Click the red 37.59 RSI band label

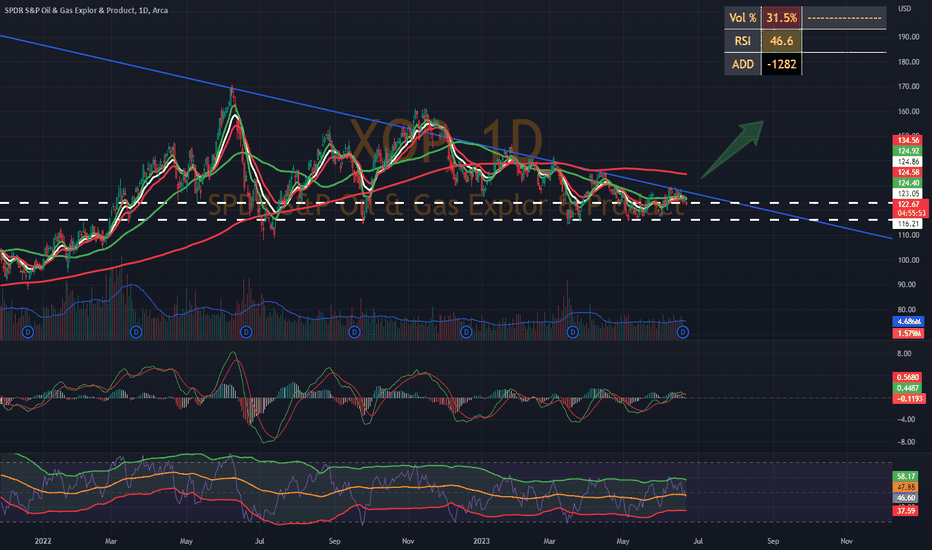click(906, 511)
